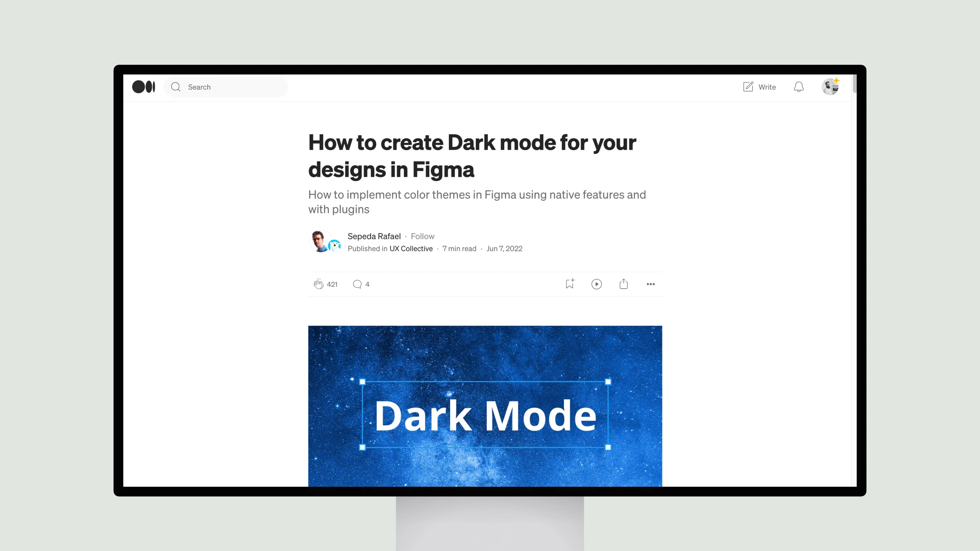Click the user profile avatar icon
Screen dimensions: 980x551
(830, 86)
